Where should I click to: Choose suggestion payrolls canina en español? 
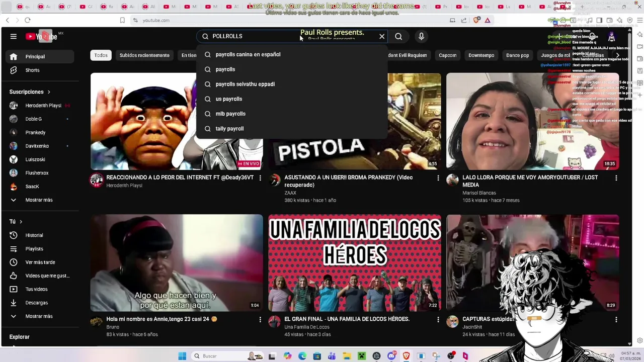tap(292, 54)
